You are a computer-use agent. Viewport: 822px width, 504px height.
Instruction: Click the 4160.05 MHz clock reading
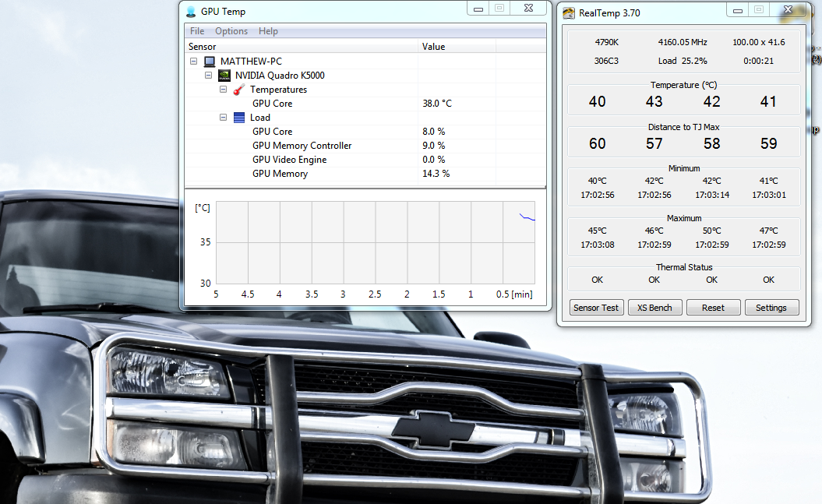[683, 42]
